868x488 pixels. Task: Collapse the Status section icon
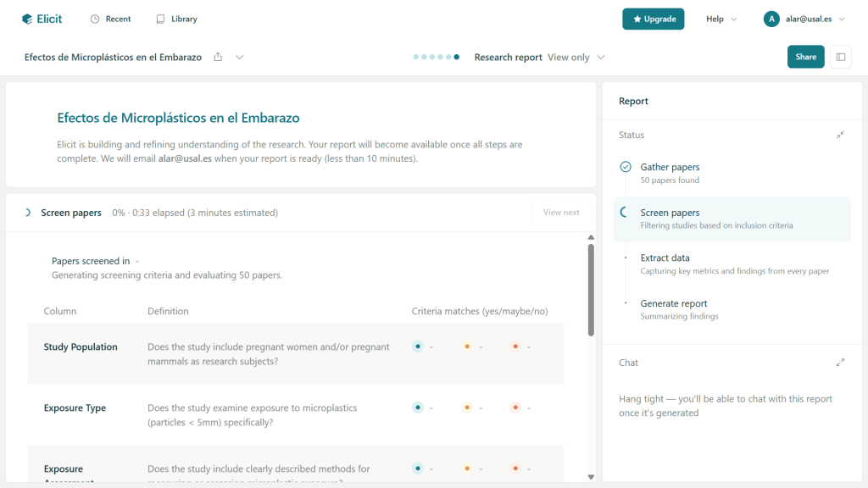[x=840, y=135]
